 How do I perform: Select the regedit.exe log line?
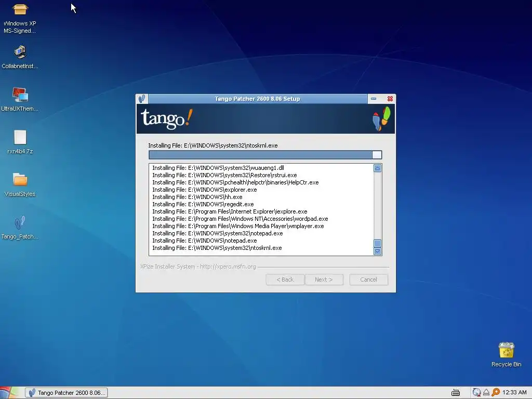(203, 204)
